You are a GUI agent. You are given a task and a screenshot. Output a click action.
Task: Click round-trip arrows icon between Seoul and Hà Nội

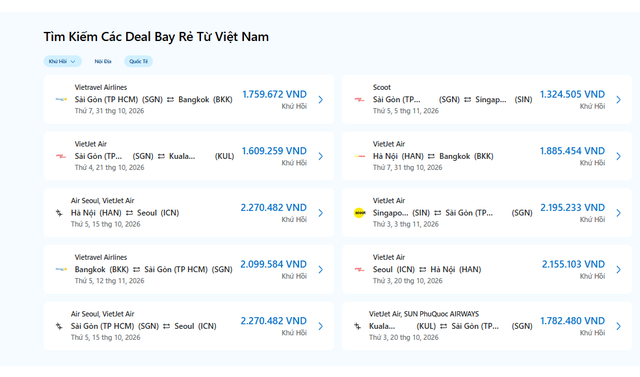(x=422, y=270)
